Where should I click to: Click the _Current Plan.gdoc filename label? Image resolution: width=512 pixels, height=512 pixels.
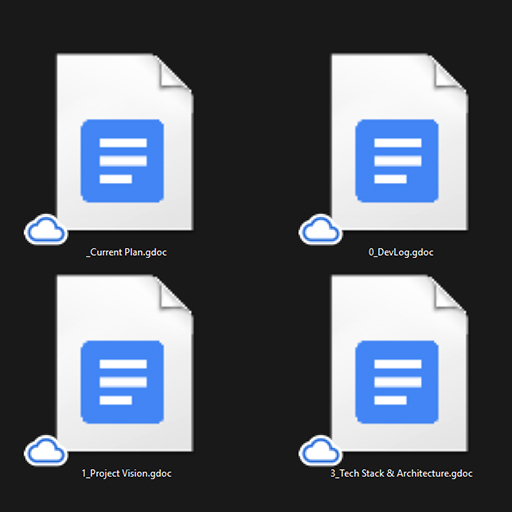[127, 252]
